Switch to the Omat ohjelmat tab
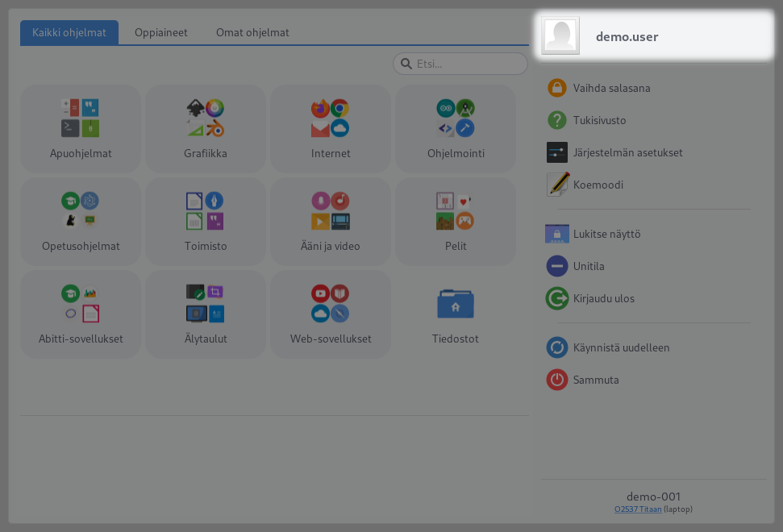783x532 pixels. tap(252, 33)
